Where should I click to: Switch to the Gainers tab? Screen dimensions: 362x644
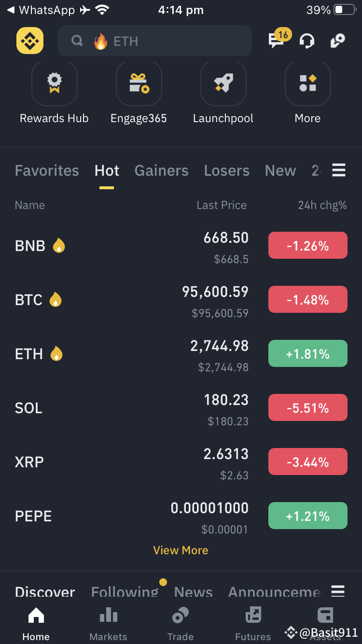coord(162,170)
